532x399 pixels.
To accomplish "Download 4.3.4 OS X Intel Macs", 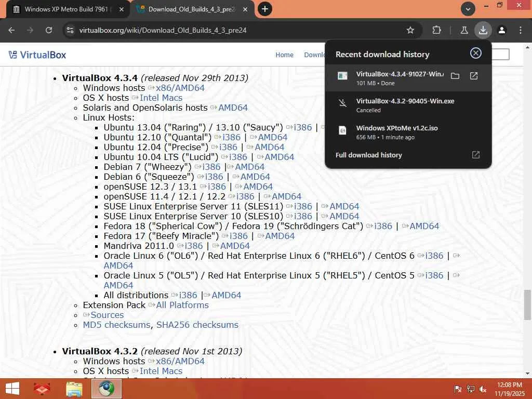I will click(x=161, y=98).
